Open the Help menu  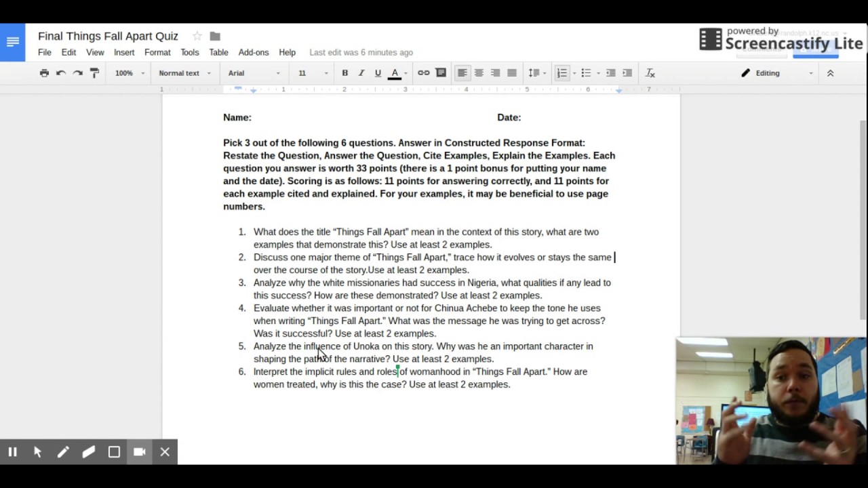pos(287,52)
